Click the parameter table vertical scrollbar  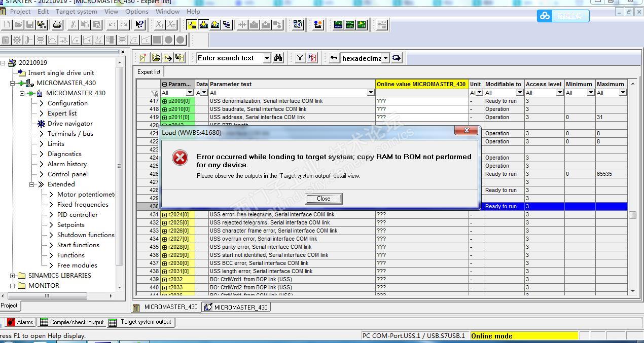tap(632, 188)
